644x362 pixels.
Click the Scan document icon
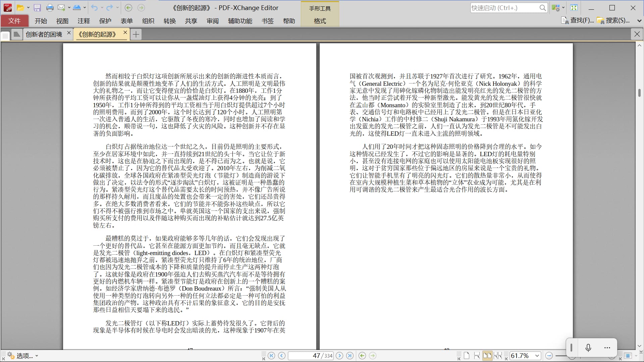tap(76, 8)
